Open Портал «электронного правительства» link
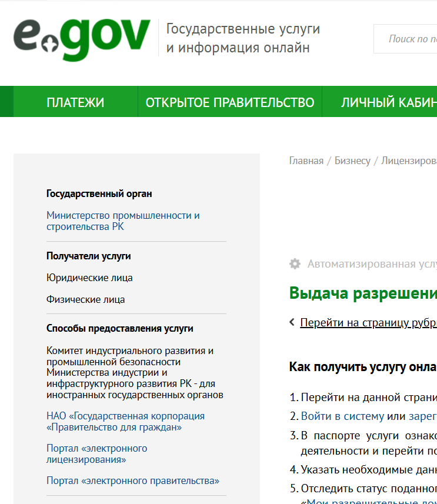Screen dimensions: 437x504 tap(133, 480)
